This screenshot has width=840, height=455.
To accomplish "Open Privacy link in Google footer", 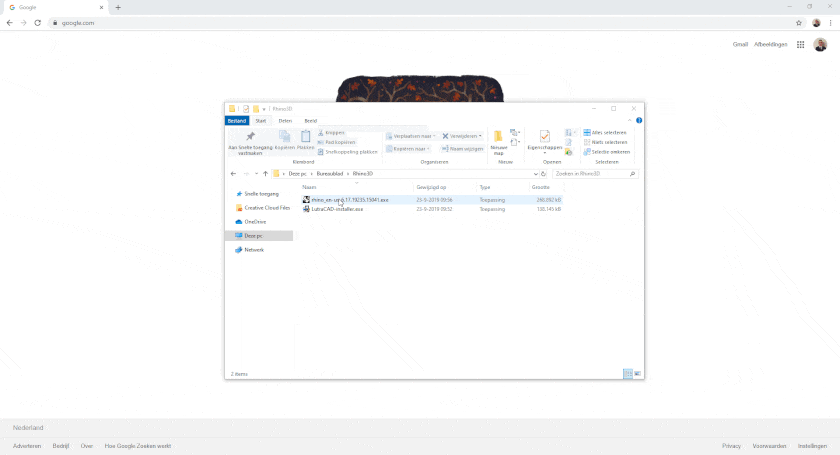I will [731, 446].
